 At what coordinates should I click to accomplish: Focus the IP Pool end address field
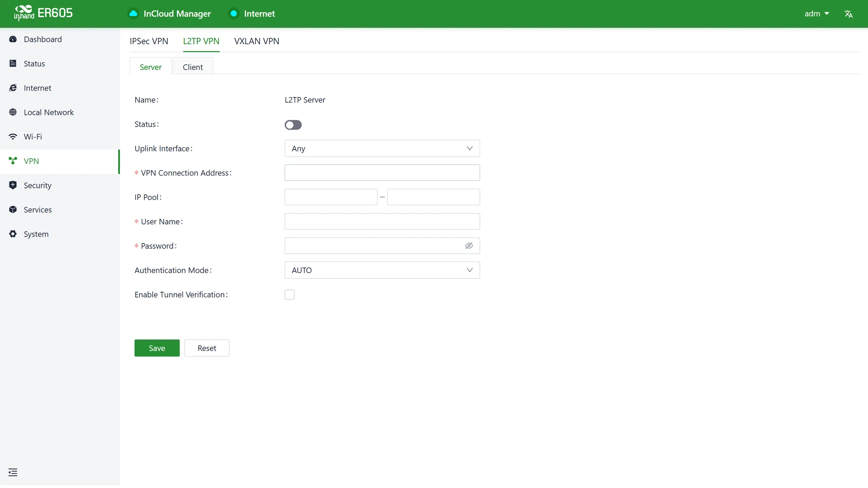pyautogui.click(x=433, y=197)
